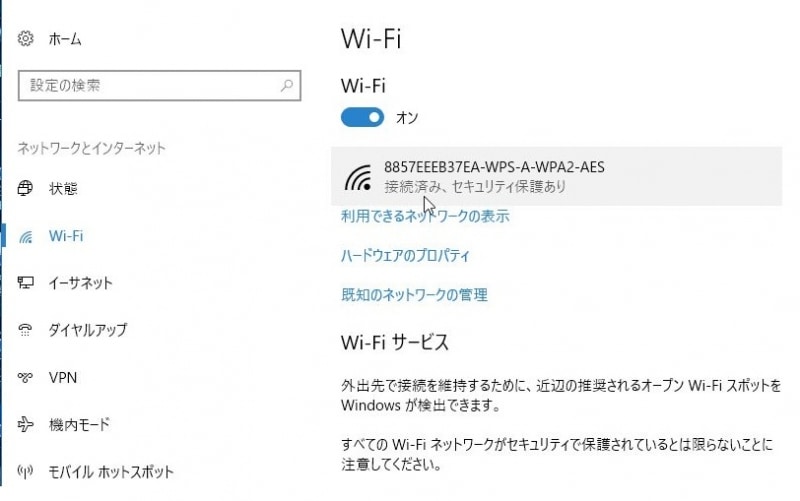This screenshot has width=800, height=501.
Task: Open 既知のネットワークの管理 link
Action: pyautogui.click(x=414, y=295)
